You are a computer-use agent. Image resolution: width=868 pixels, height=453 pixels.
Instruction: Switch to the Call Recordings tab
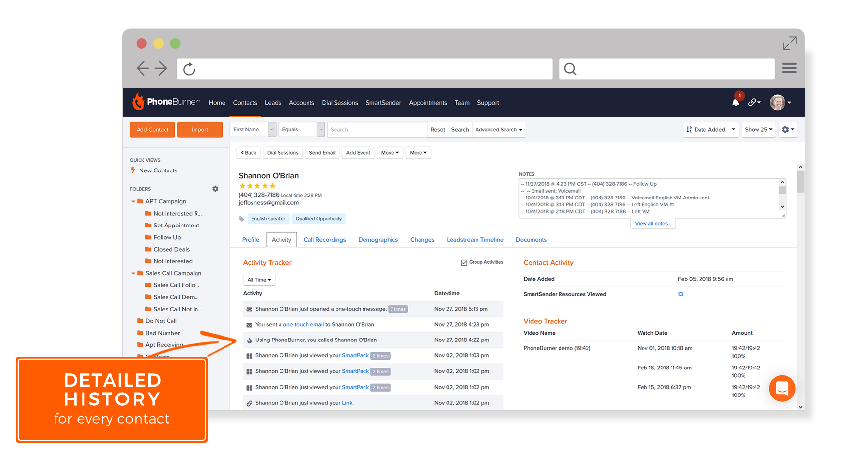[325, 240]
